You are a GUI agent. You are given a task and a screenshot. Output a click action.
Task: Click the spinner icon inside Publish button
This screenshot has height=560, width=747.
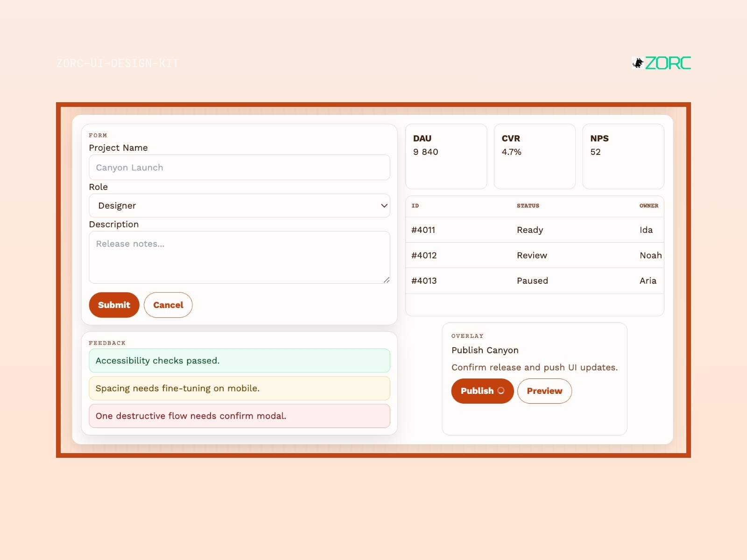501,391
